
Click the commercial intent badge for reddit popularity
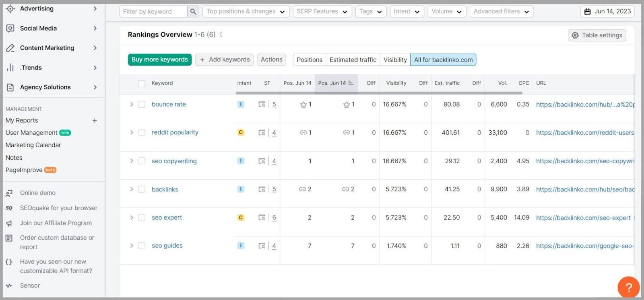coord(241,132)
